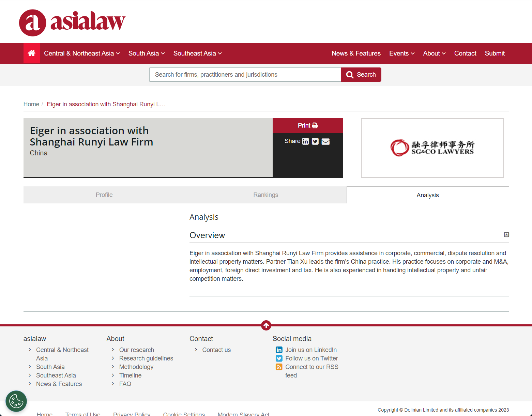Image resolution: width=532 pixels, height=416 pixels.
Task: Open News & Features page
Action: tap(356, 53)
